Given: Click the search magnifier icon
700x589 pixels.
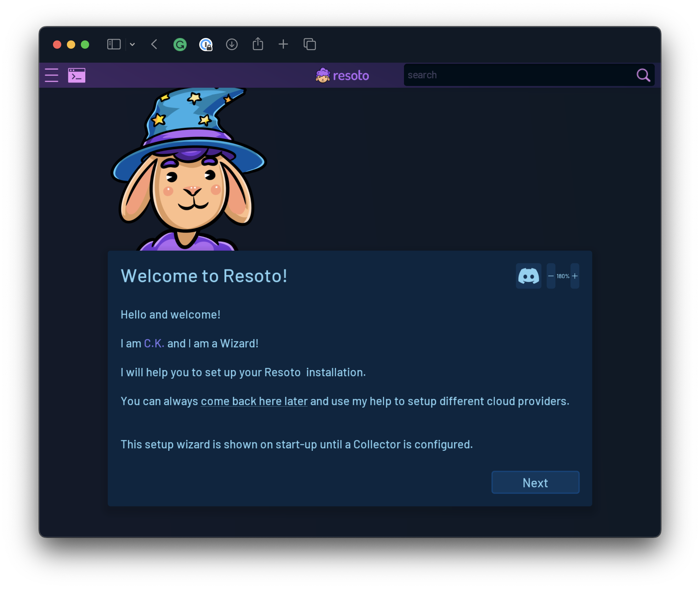Looking at the screenshot, I should pos(643,75).
